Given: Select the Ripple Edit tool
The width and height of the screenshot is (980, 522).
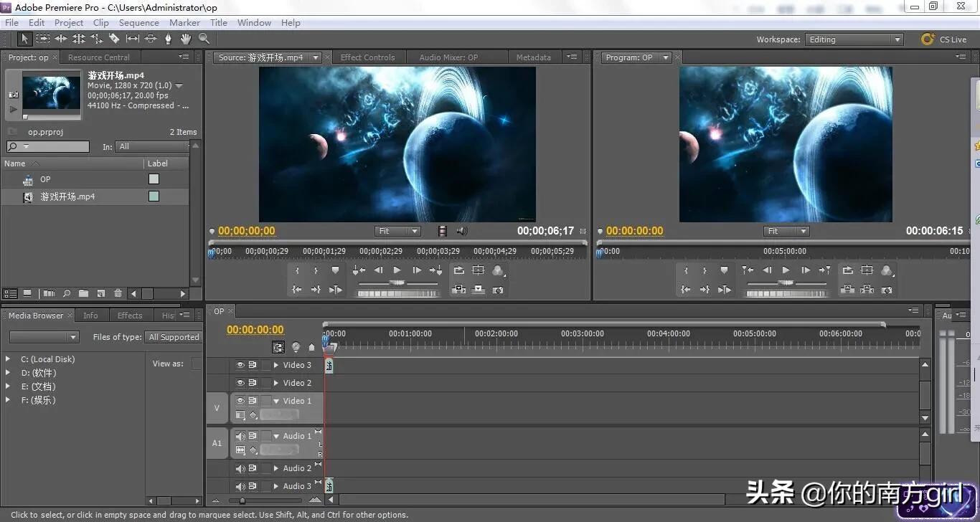Looking at the screenshot, I should pos(61,39).
